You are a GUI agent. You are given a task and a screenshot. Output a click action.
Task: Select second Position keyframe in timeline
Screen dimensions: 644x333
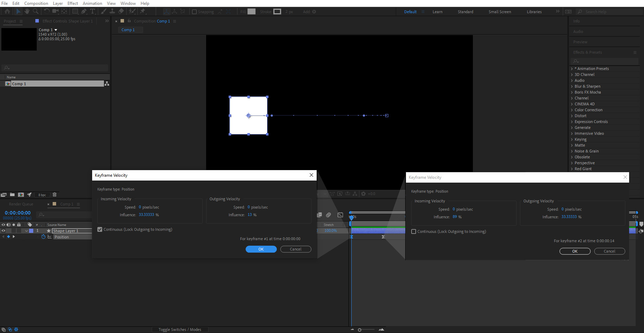[x=383, y=237]
